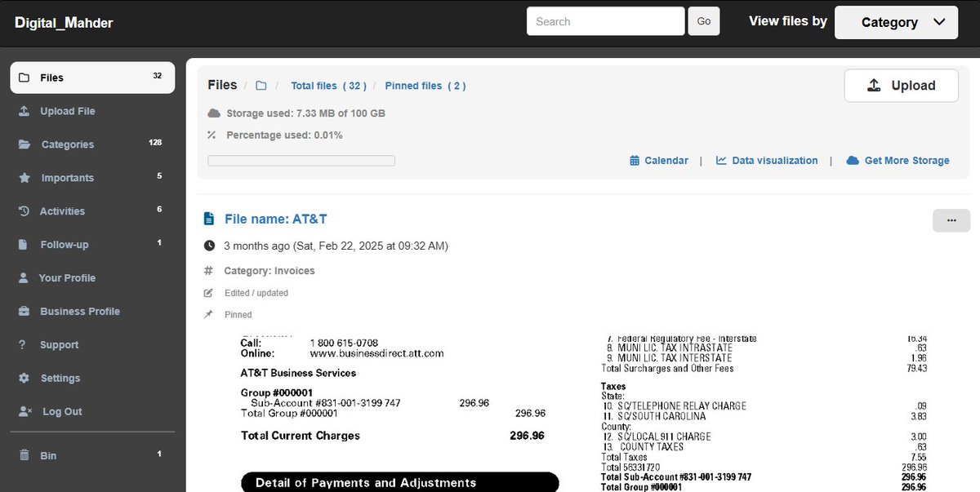Click the gear icon beside Settings

click(x=24, y=379)
